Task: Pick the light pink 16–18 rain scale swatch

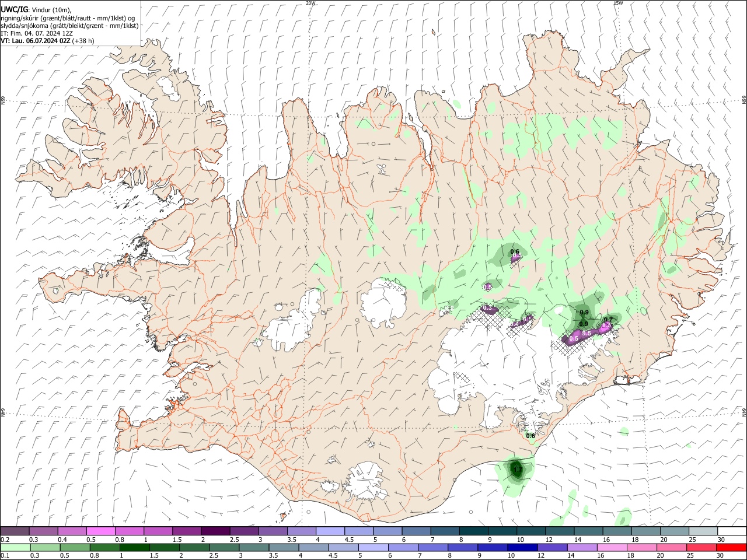Action: tap(612, 547)
